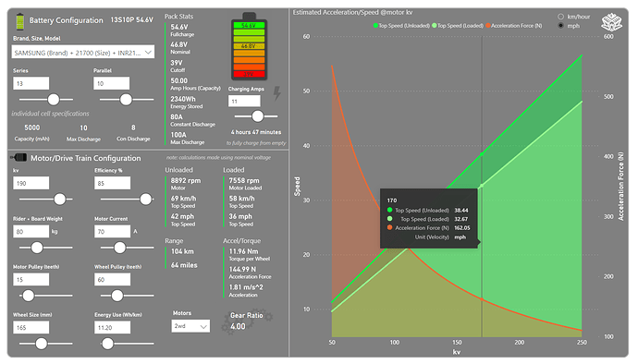Open the Brand, Size, Model dropdown
638x364 pixels.
pos(83,52)
